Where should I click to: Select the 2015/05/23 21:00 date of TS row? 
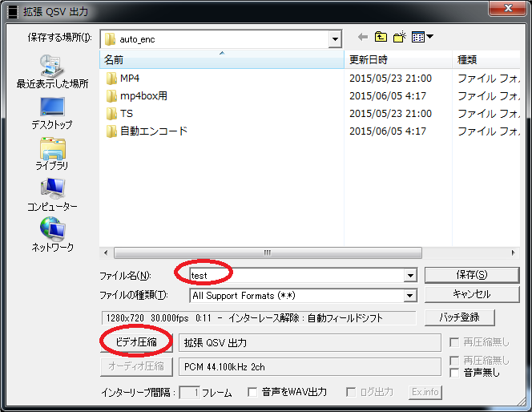click(390, 114)
